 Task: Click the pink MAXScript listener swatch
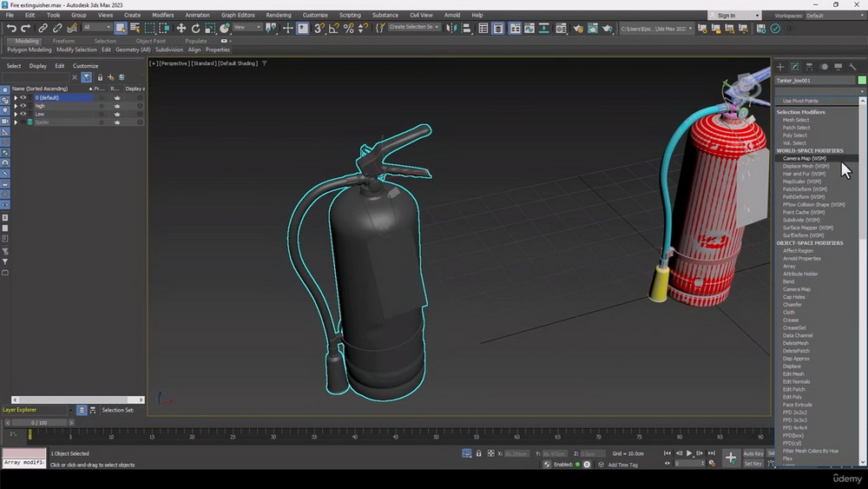[23, 453]
